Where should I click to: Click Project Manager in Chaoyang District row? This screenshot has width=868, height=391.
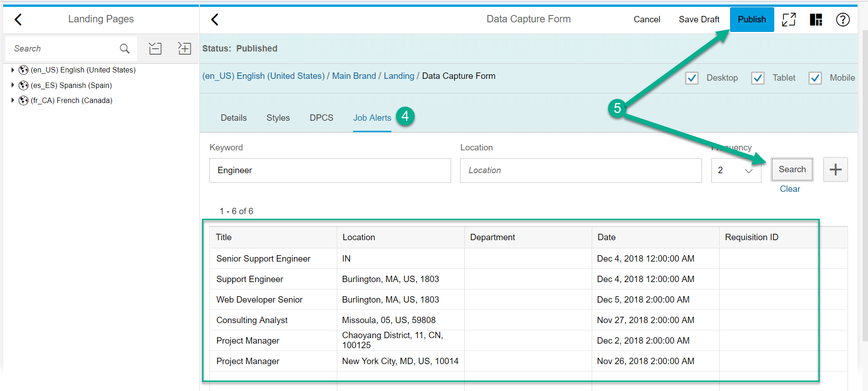coord(248,340)
